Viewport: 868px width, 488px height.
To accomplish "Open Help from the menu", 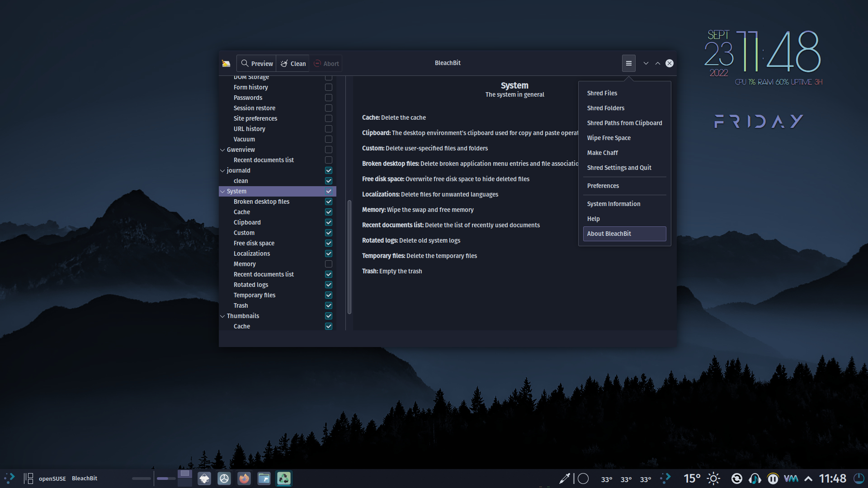I will (x=624, y=219).
